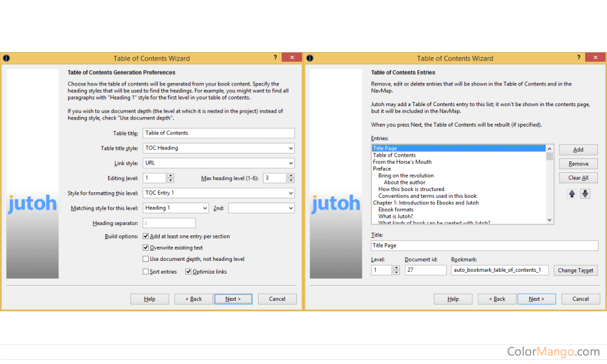Select the 'Ebook formats' entry

(396, 210)
